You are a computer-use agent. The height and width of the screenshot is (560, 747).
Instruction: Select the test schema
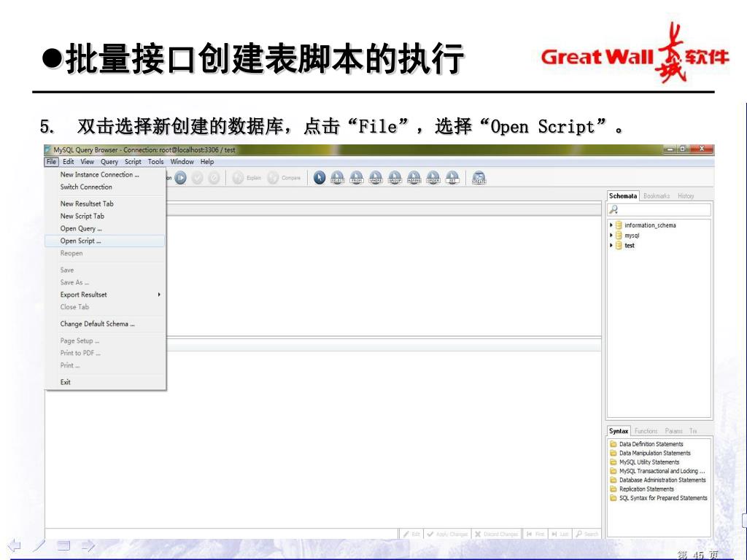pos(630,246)
